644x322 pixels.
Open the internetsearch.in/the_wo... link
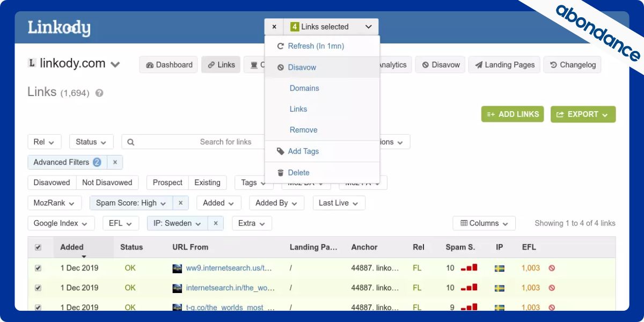tap(230, 288)
